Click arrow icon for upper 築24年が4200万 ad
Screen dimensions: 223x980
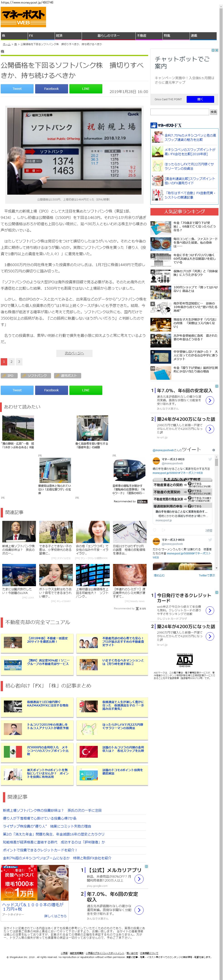210,429
